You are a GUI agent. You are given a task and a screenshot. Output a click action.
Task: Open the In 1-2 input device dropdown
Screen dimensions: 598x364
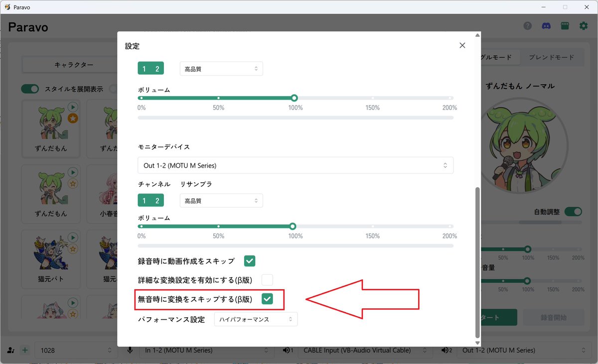point(206,350)
